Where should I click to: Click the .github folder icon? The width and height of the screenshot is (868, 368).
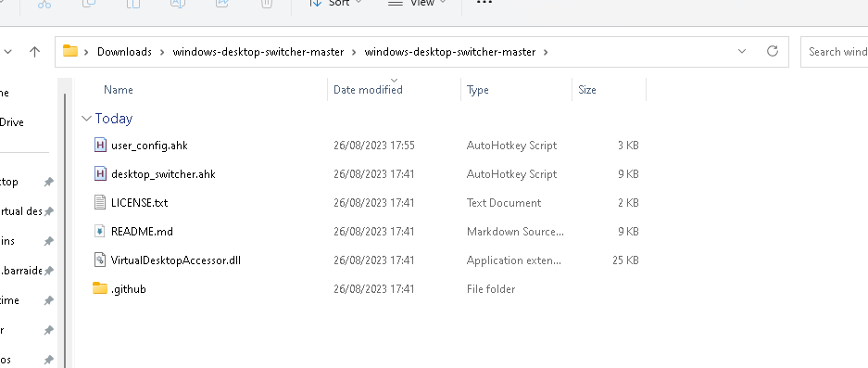click(x=100, y=288)
